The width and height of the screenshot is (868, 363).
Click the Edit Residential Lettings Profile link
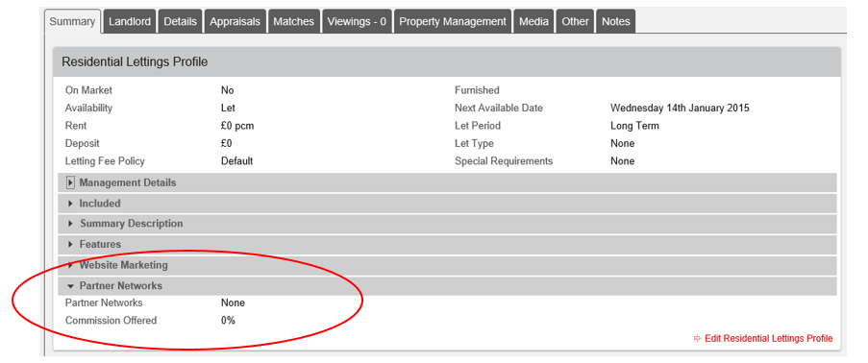(768, 338)
